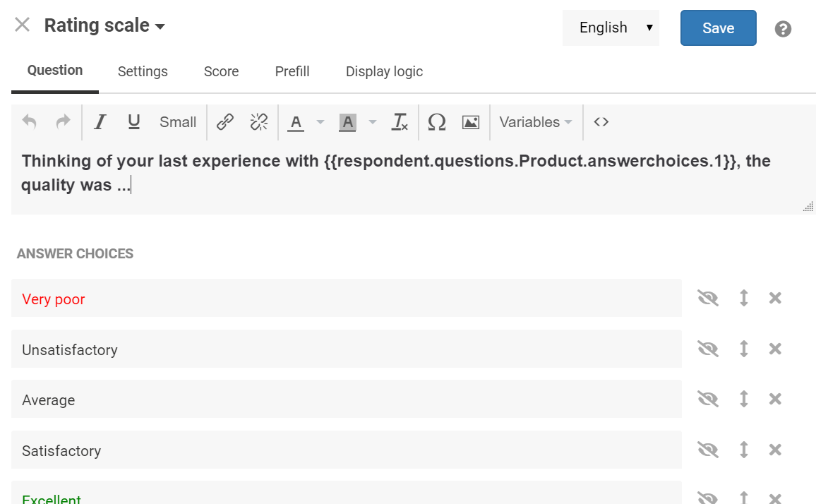Hide the Excellent answer choice
The height and width of the screenshot is (504, 816).
pos(708,498)
